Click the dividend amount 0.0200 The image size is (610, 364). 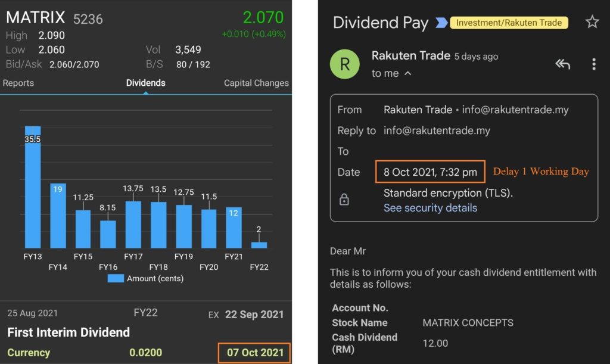[145, 353]
